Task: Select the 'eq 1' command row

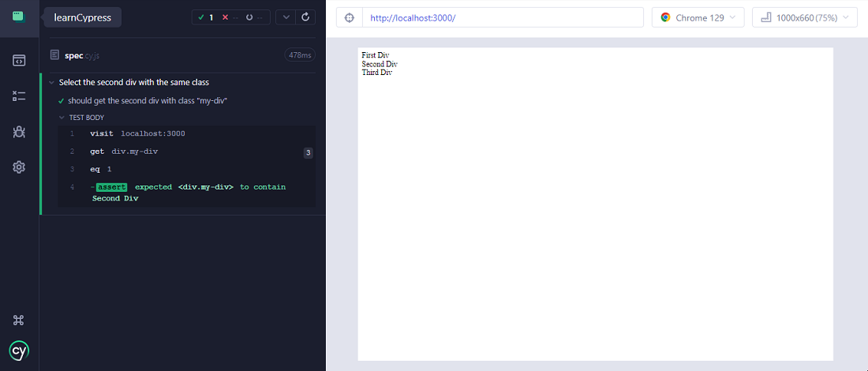Action: click(186, 170)
